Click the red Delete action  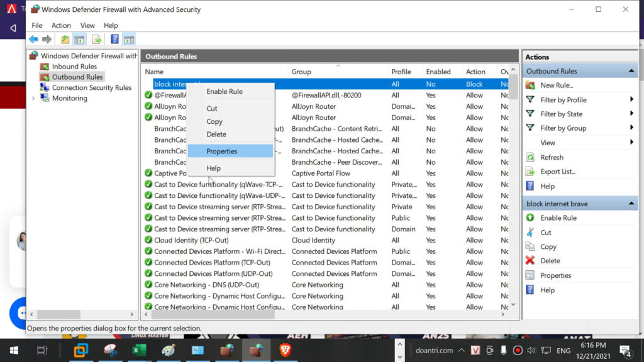click(550, 261)
